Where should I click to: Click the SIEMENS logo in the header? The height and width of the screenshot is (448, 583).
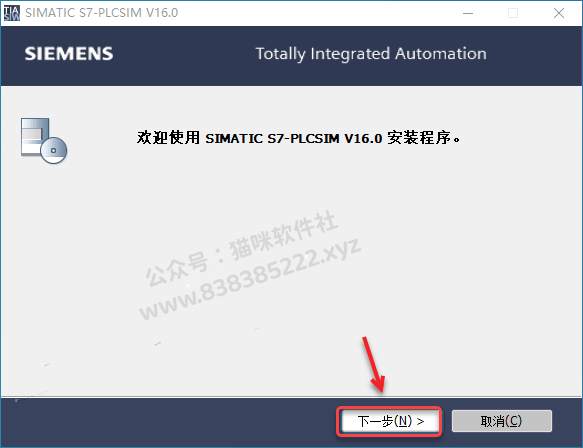[69, 54]
